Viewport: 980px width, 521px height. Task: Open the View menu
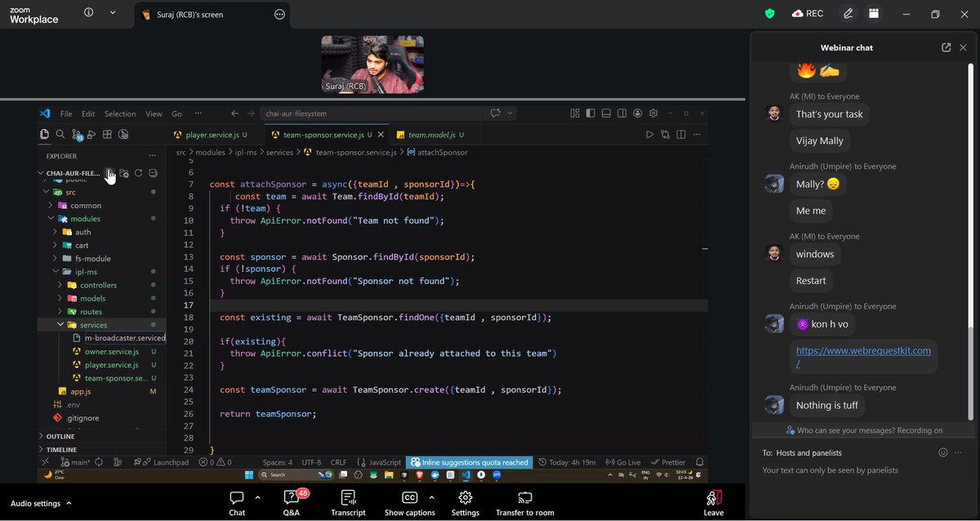tap(154, 114)
